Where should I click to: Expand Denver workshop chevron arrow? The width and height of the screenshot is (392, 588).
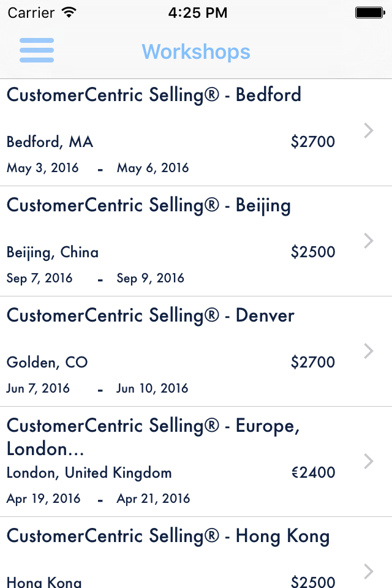(369, 351)
